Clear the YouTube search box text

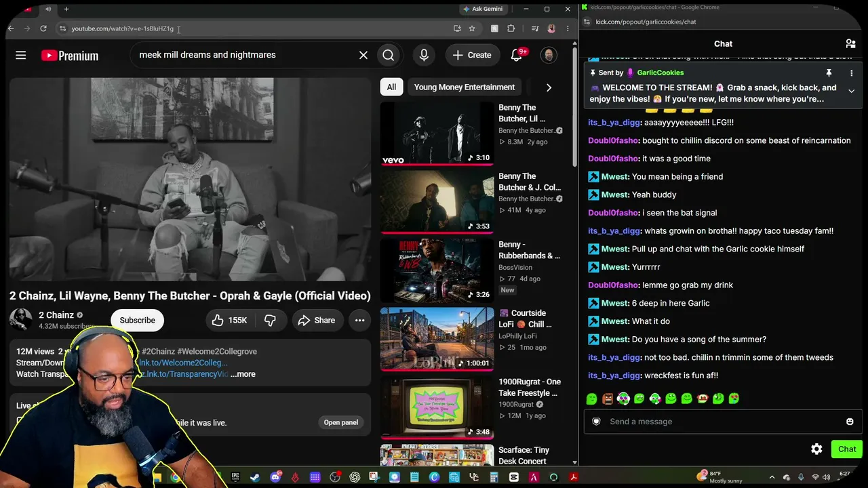tap(363, 55)
